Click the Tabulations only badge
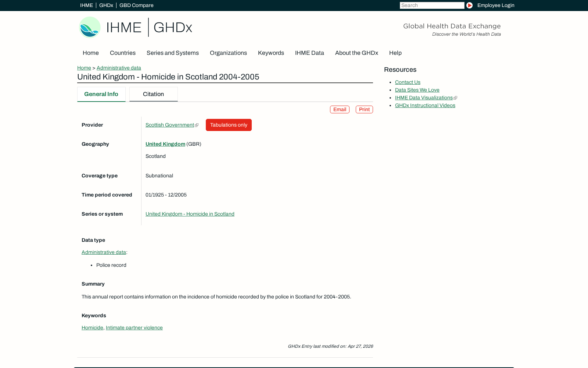The image size is (588, 368). (x=229, y=125)
